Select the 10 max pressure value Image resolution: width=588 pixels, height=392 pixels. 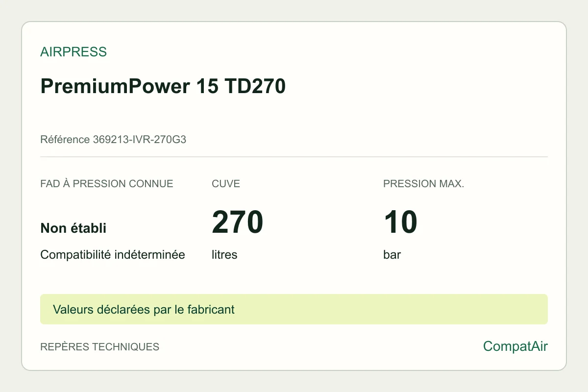pos(400,222)
